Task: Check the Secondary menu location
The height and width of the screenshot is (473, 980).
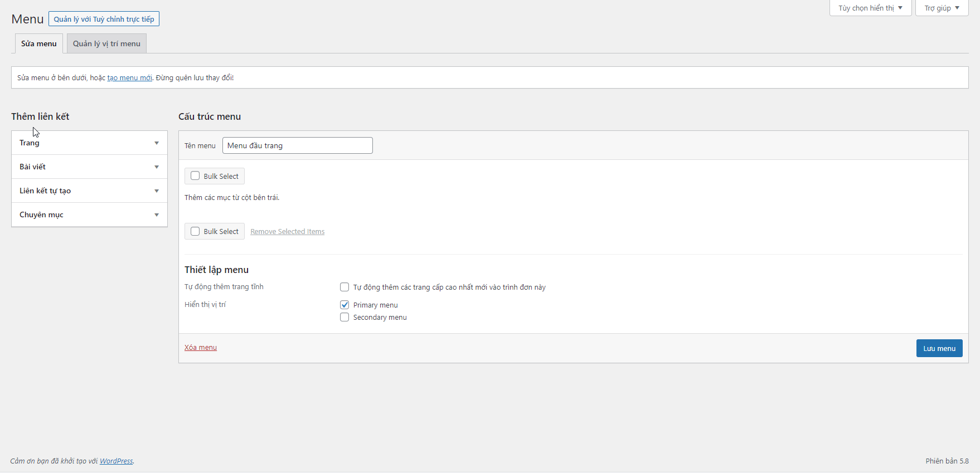Action: click(345, 318)
